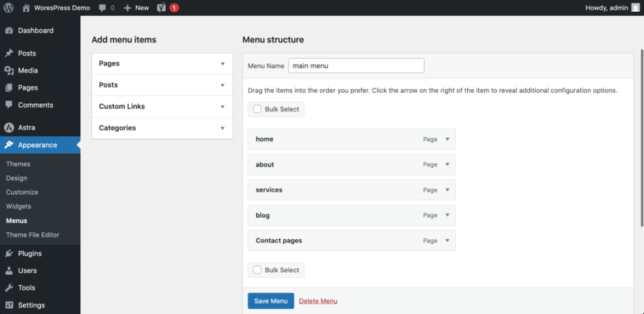This screenshot has width=644, height=314.
Task: Click the Tools menu label
Action: pyautogui.click(x=27, y=288)
